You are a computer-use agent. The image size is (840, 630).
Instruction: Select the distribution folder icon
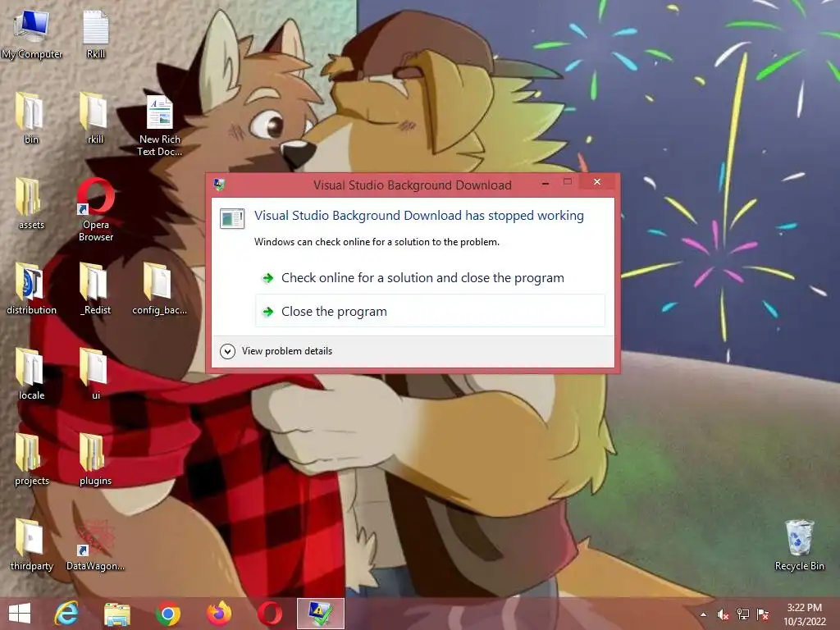(x=31, y=290)
